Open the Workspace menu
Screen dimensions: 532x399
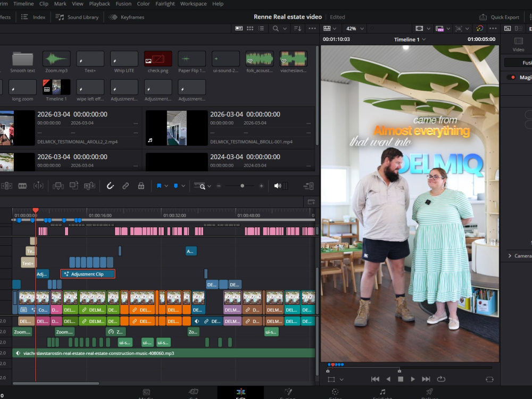click(x=194, y=4)
